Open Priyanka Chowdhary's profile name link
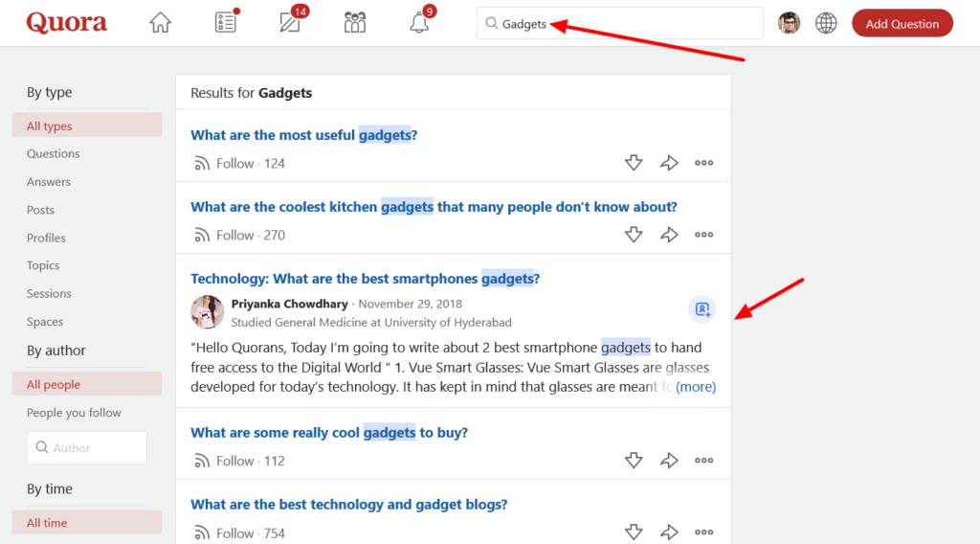The height and width of the screenshot is (544, 980). pyautogui.click(x=289, y=304)
